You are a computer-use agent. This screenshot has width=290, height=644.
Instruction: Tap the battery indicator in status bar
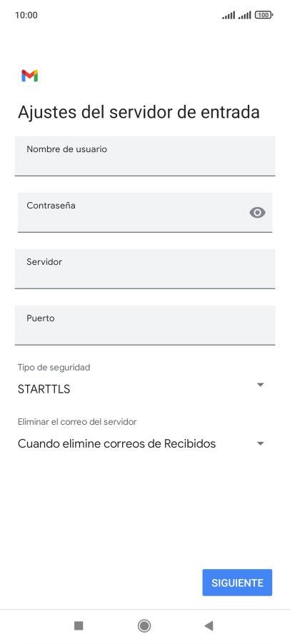point(264,15)
